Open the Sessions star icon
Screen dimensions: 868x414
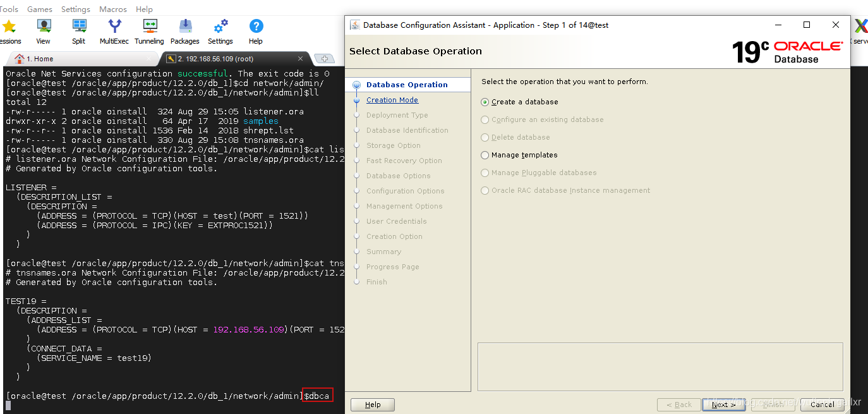[9, 31]
